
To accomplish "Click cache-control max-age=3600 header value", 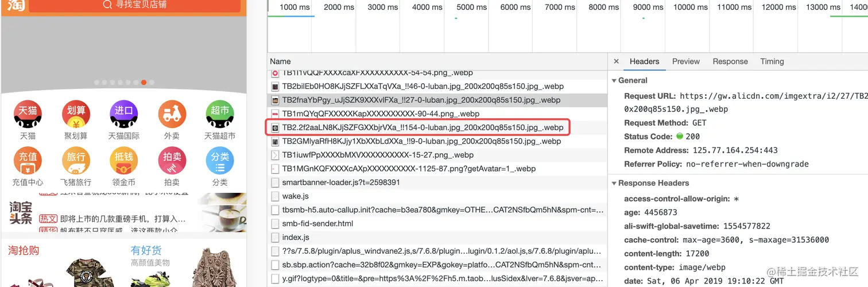I will 755,240.
